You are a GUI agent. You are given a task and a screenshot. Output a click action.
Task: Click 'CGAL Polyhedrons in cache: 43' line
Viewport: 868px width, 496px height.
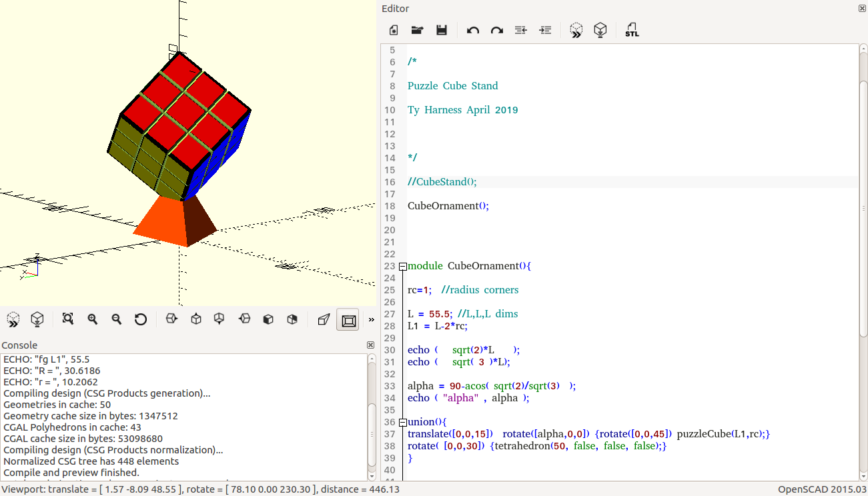tap(72, 427)
